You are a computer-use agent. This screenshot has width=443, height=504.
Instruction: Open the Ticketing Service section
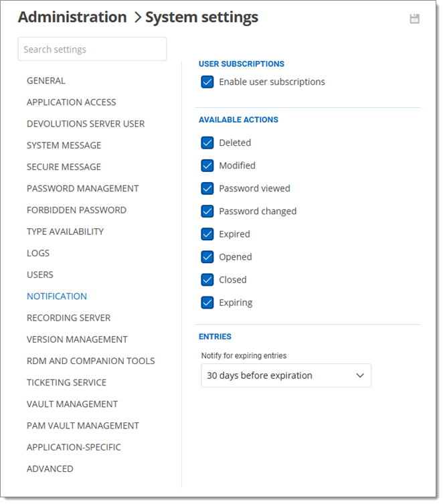67,383
